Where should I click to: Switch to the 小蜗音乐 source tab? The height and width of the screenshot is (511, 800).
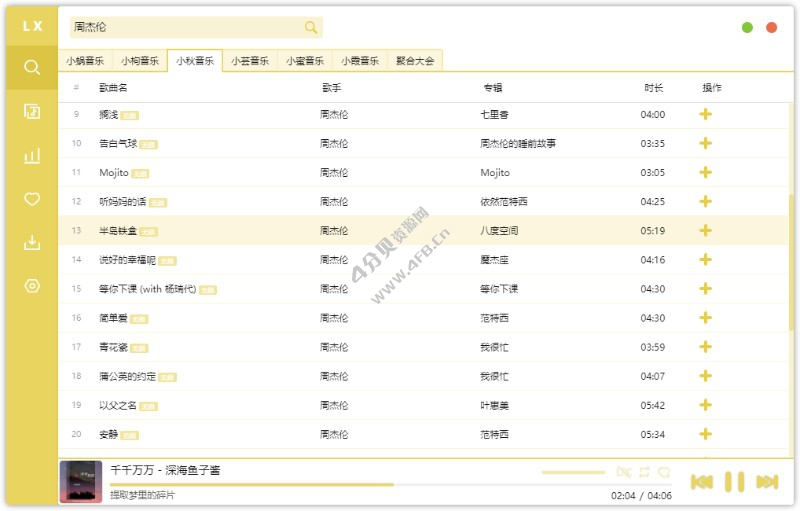[85, 61]
